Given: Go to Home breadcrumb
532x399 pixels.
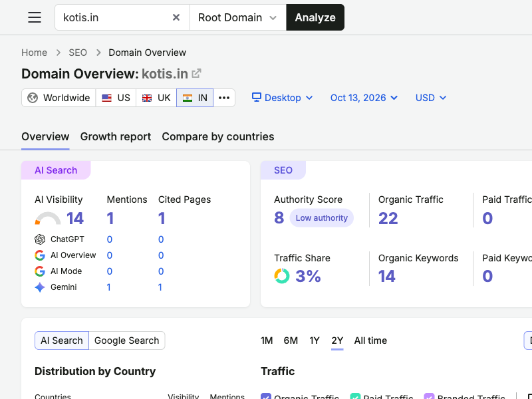Looking at the screenshot, I should tap(35, 53).
